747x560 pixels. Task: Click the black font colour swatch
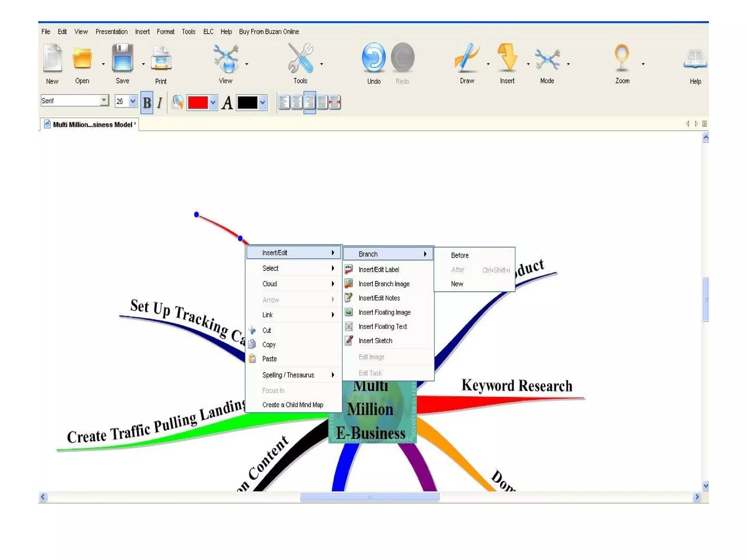pyautogui.click(x=247, y=103)
